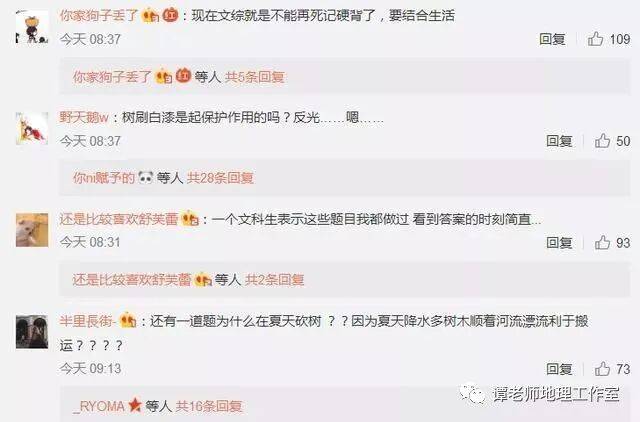This screenshot has height=422, width=640.
Task: Expand 共5条回复 replies thread
Action: [x=254, y=77]
